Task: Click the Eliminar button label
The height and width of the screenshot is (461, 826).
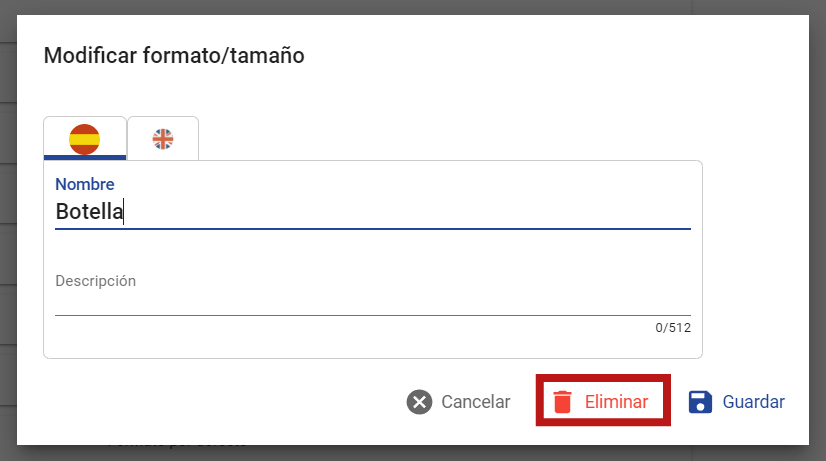Action: [616, 402]
